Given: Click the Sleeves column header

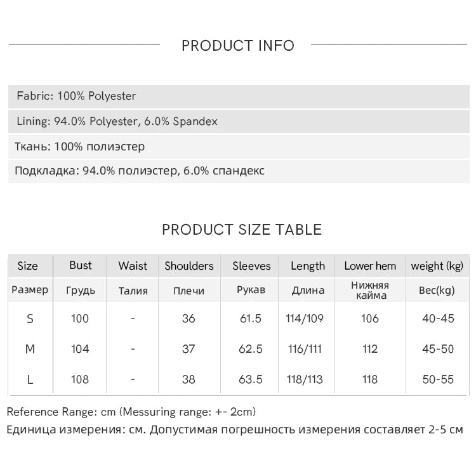Looking at the screenshot, I should (251, 266).
